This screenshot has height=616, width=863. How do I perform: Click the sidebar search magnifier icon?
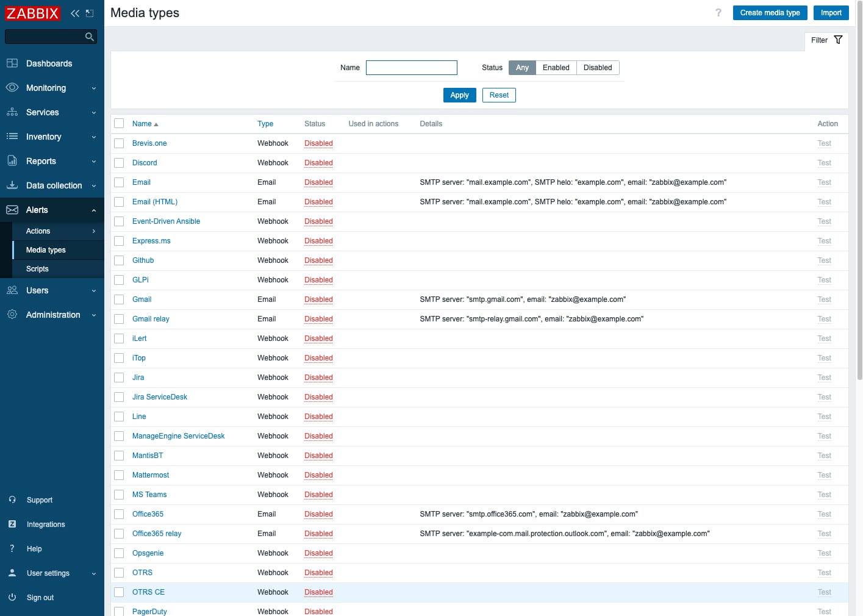pyautogui.click(x=89, y=37)
